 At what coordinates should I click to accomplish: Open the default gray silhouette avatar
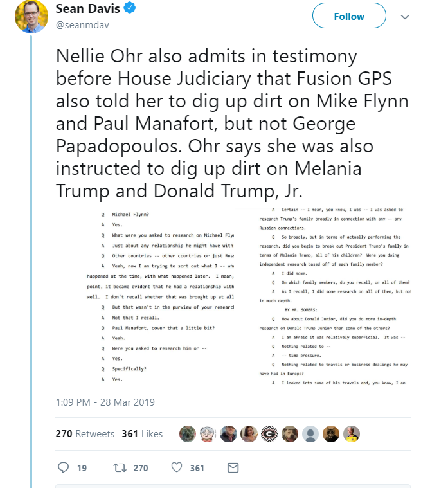pyautogui.click(x=310, y=434)
